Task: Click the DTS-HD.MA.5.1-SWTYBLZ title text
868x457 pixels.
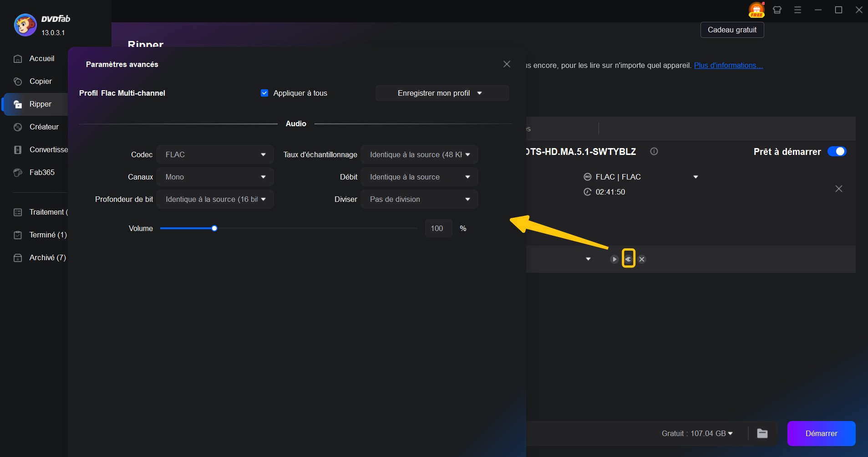Action: point(580,151)
